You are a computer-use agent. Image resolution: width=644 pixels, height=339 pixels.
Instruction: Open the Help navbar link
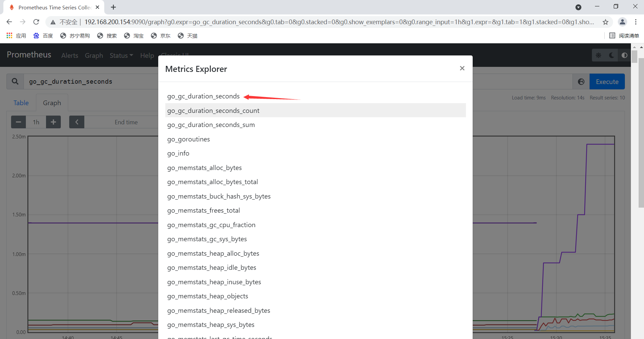[147, 55]
